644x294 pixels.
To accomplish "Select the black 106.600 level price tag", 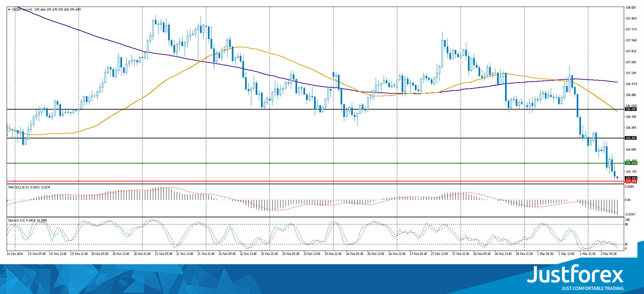I will point(631,109).
